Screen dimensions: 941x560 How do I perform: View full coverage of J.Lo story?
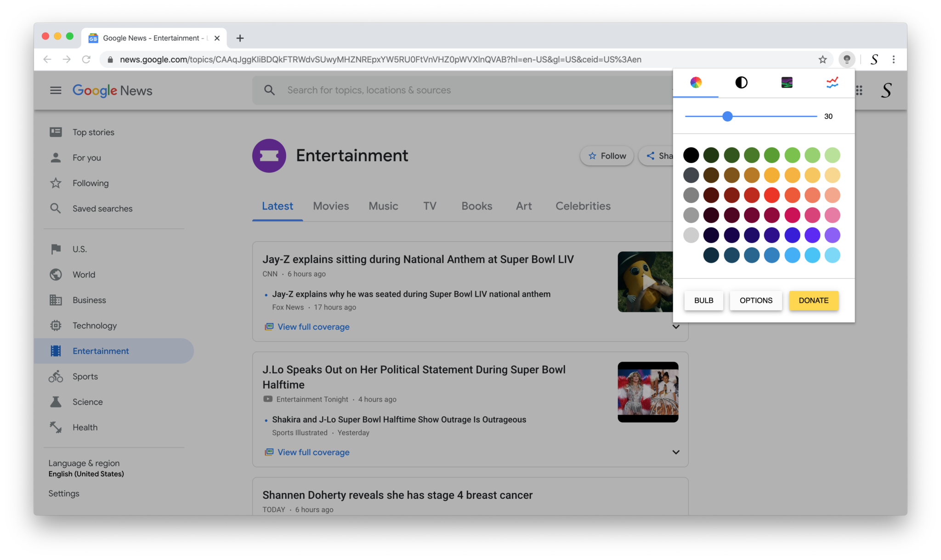tap(313, 453)
